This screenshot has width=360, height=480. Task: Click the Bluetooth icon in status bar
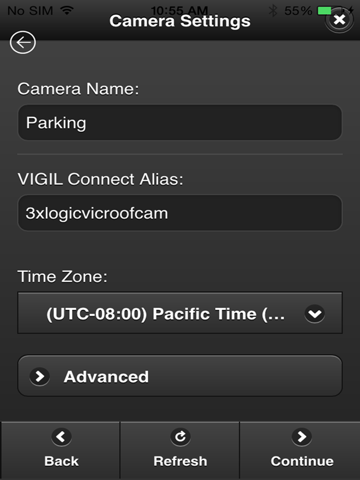click(x=273, y=11)
